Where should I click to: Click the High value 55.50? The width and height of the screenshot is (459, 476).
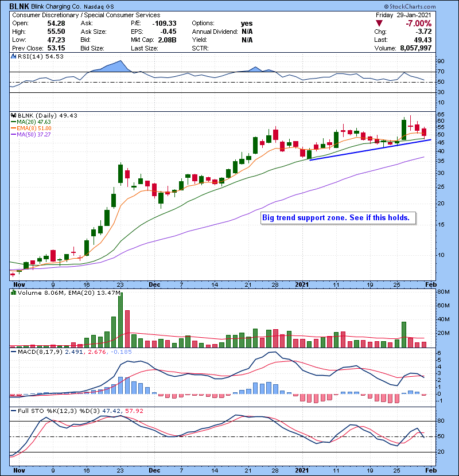point(56,32)
